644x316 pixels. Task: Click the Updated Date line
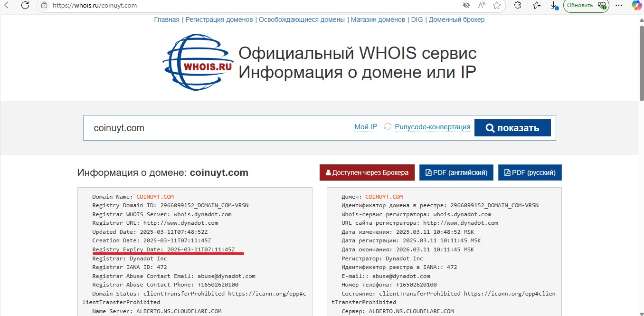click(150, 232)
